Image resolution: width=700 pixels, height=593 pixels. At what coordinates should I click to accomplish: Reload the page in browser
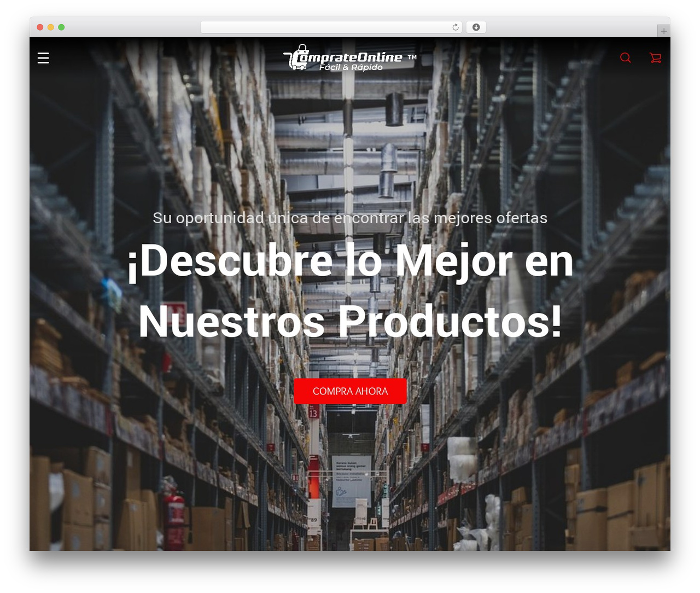click(455, 27)
